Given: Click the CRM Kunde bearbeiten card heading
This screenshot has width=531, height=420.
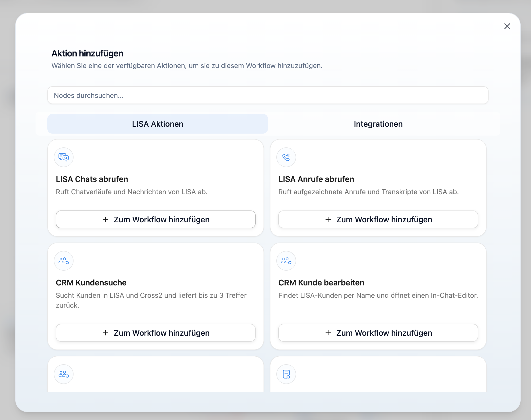Looking at the screenshot, I should click(321, 283).
